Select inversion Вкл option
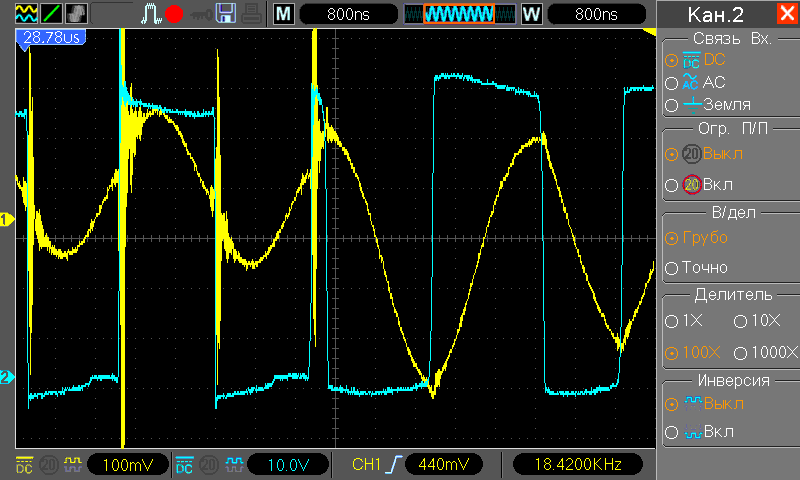 (x=699, y=432)
